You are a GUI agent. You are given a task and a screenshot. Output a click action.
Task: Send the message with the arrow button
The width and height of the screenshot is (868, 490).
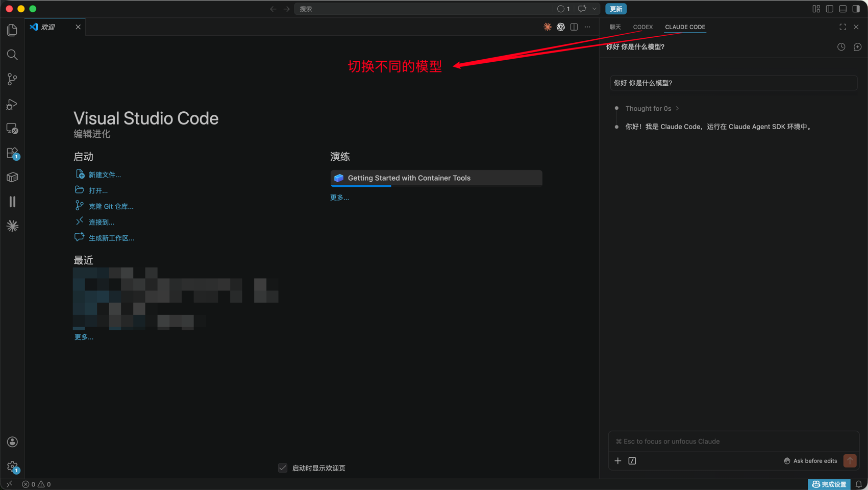(850, 460)
